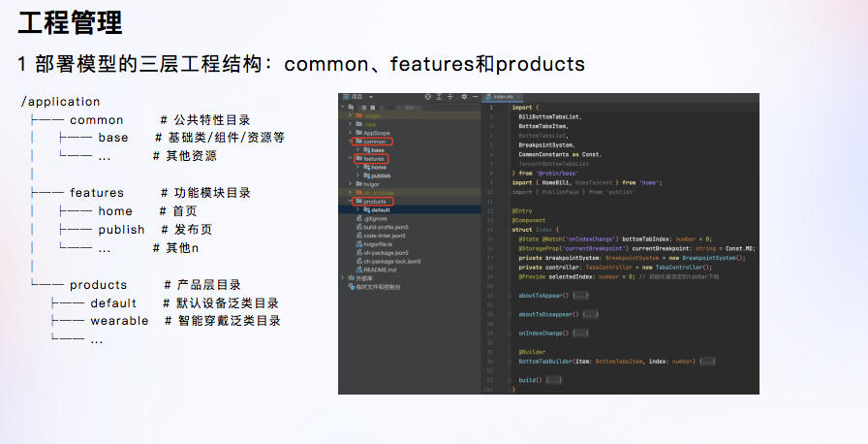
Task: Click the expand all icon in project toolbar
Action: (x=441, y=97)
